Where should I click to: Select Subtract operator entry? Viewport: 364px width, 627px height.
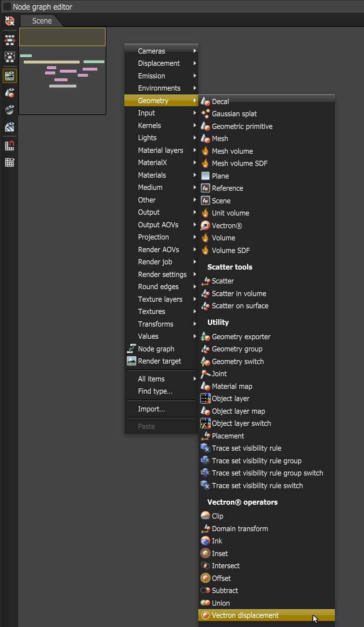pos(267,590)
